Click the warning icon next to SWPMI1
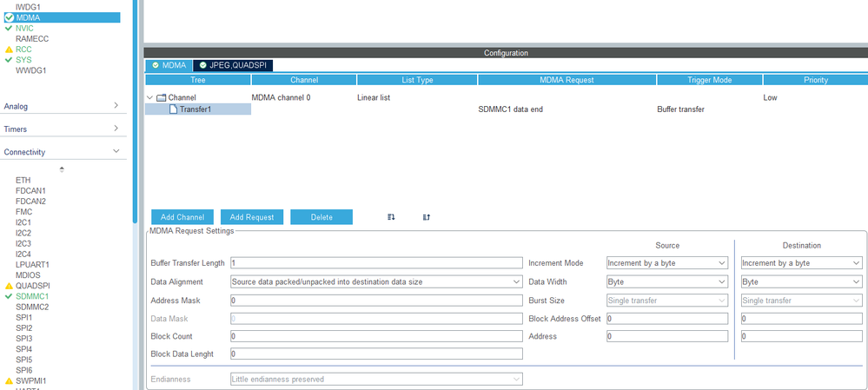The height and width of the screenshot is (390, 868). click(9, 381)
